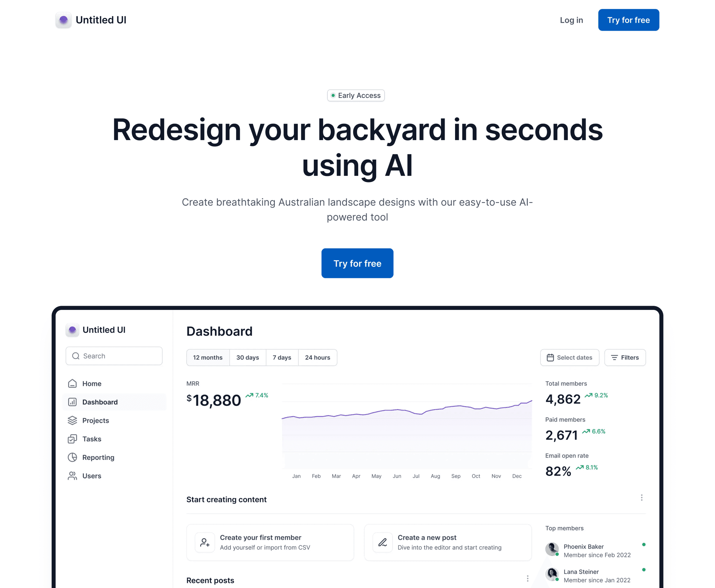Screen dimensions: 715x588
Task: Click the Dashboard bar chart icon in sidebar
Action: (x=72, y=402)
